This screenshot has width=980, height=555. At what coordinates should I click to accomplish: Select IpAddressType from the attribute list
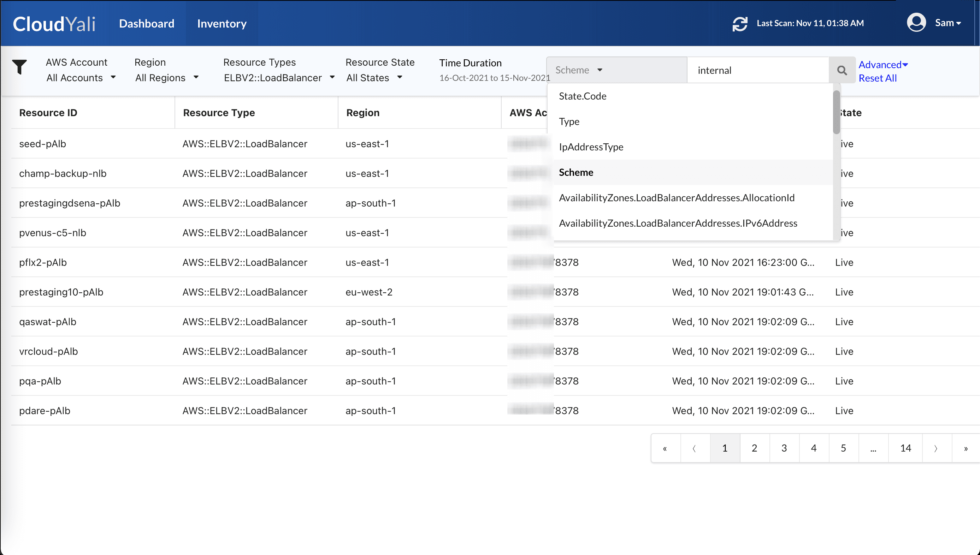[x=591, y=147]
